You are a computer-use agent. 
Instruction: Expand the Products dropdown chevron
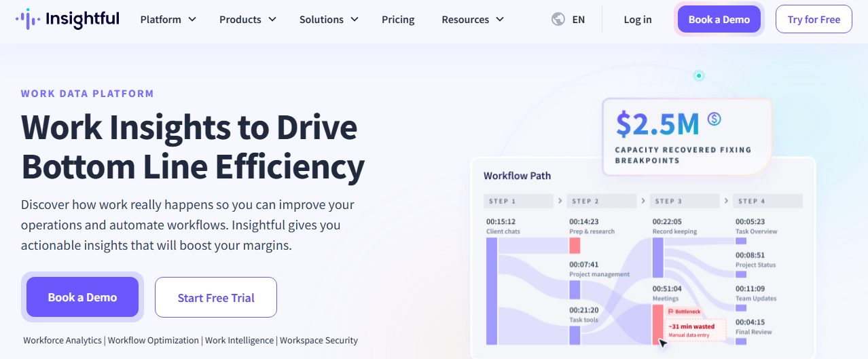[272, 19]
